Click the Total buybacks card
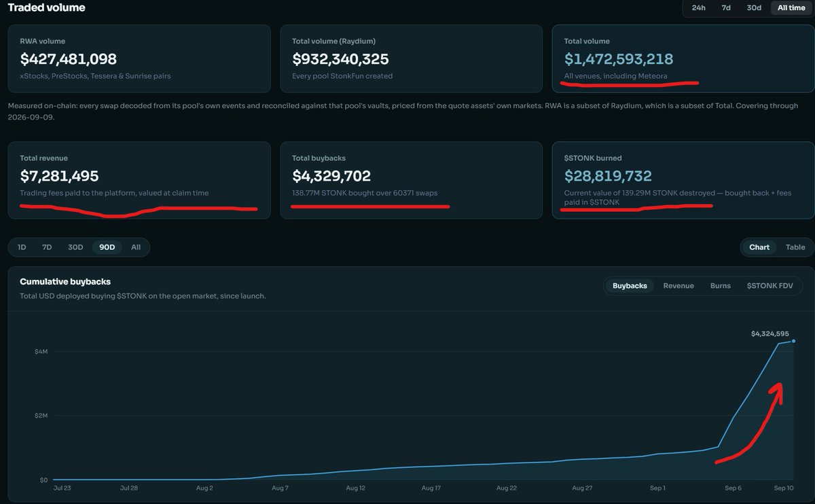The height and width of the screenshot is (504, 815). (412, 180)
